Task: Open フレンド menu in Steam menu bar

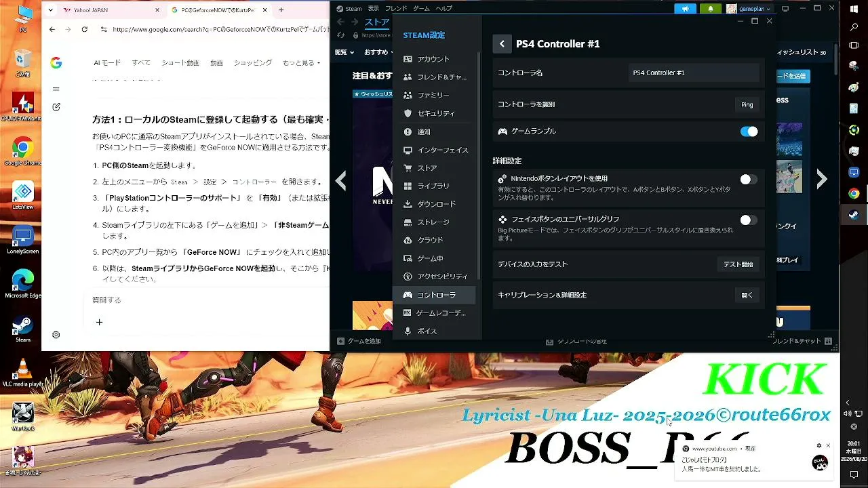Action: [396, 9]
